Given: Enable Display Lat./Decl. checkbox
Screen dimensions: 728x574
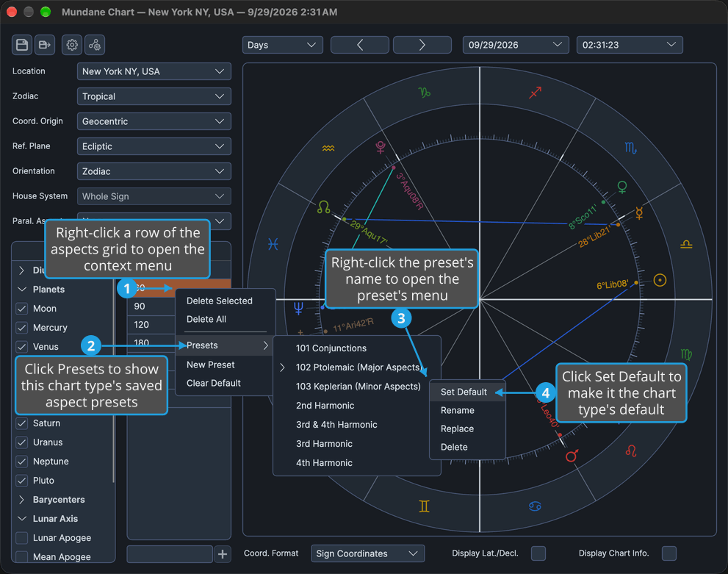Looking at the screenshot, I should 538,553.
